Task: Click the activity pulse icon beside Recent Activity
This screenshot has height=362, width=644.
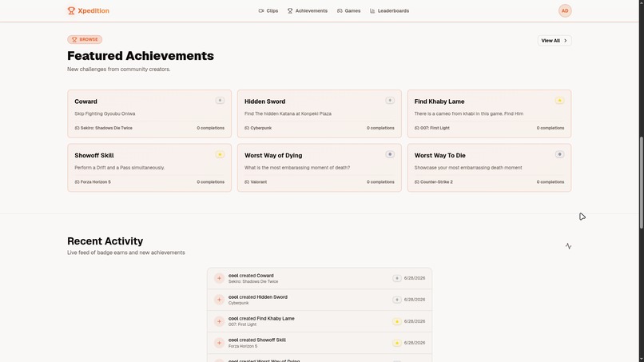Action: pyautogui.click(x=568, y=246)
